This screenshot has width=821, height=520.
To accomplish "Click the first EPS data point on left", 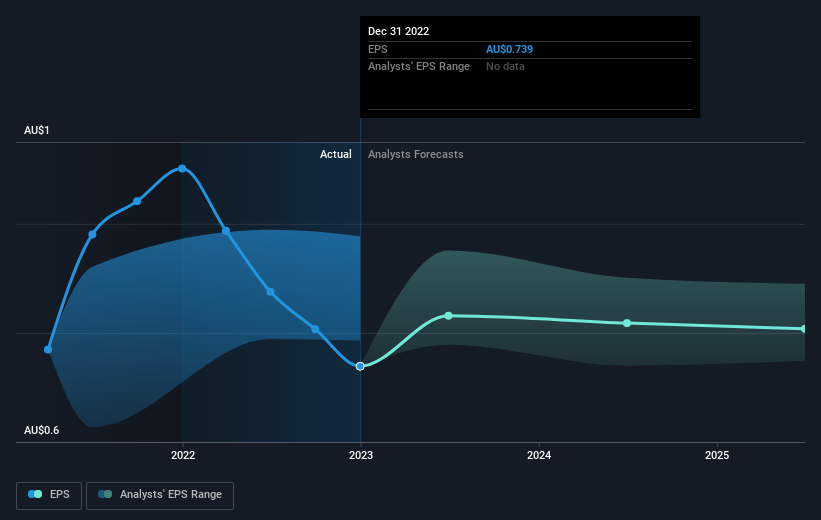I will [48, 349].
